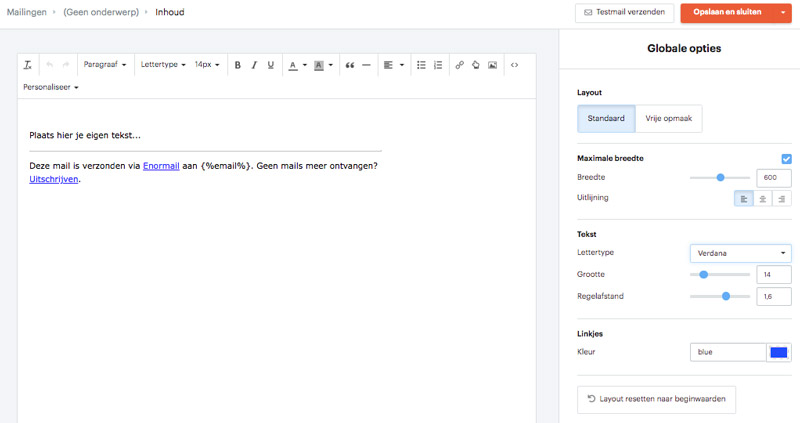
Task: Insert an image into the mail
Action: (x=492, y=65)
